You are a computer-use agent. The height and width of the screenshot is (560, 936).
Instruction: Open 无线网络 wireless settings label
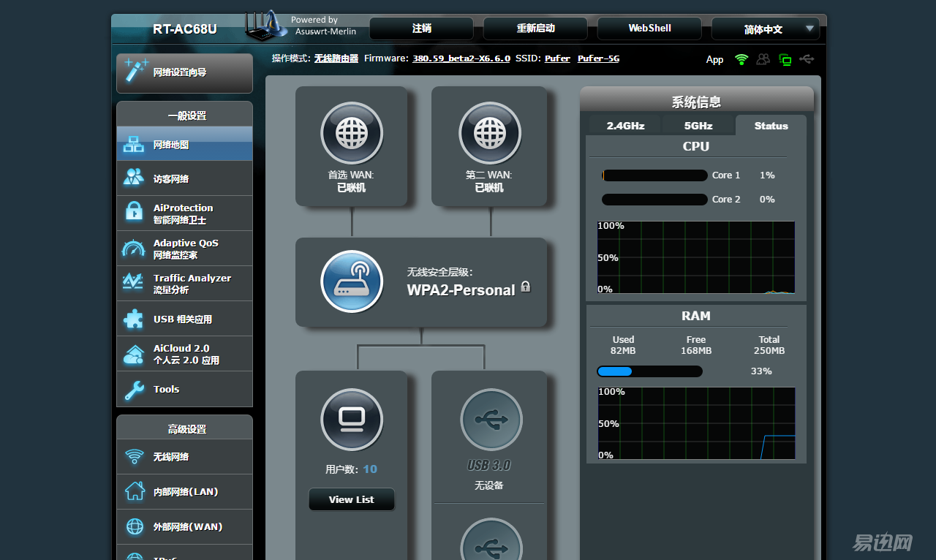[171, 457]
